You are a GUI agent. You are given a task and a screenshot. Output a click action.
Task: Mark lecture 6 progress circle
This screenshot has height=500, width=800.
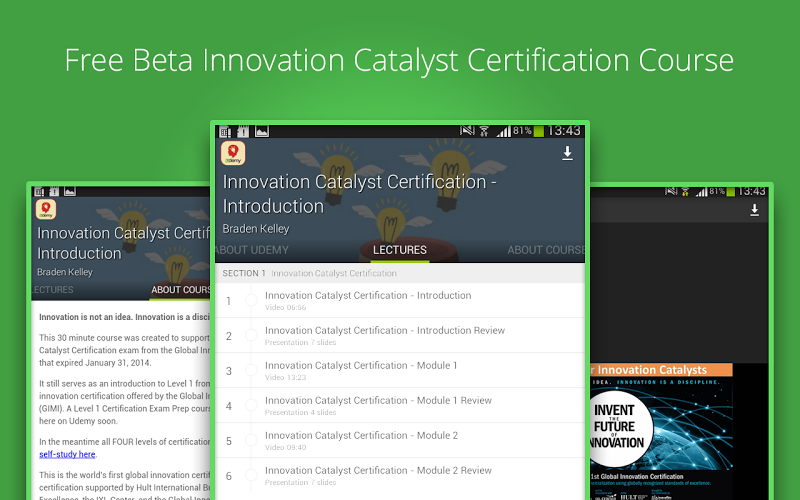251,476
